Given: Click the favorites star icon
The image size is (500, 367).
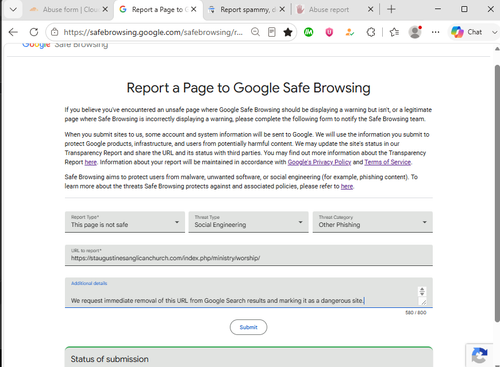Looking at the screenshot, I should coord(288,32).
